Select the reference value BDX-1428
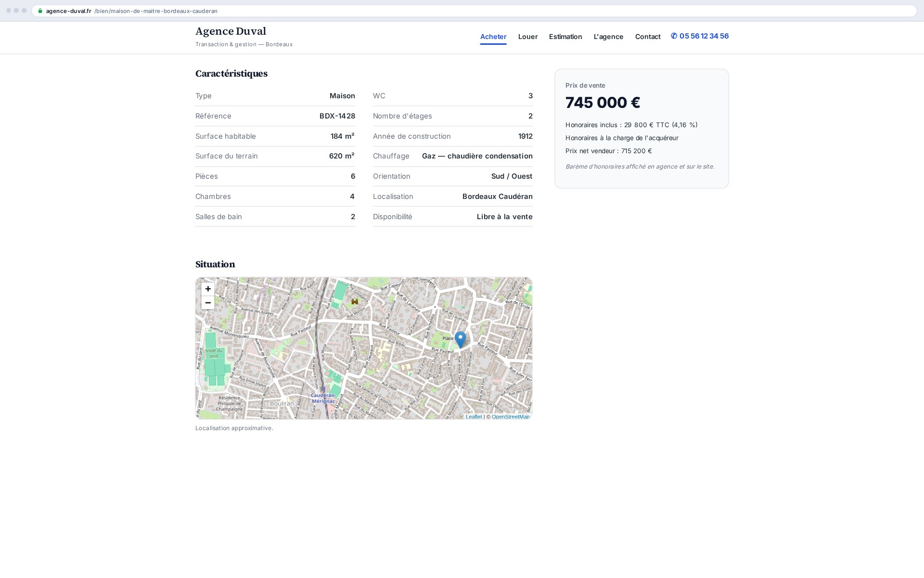This screenshot has height=578, width=924. click(x=337, y=116)
